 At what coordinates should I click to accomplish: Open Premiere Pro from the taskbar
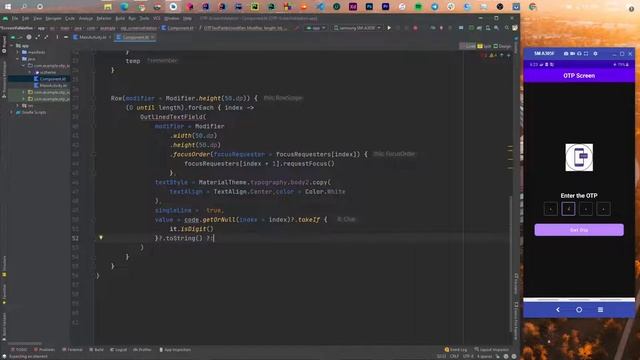point(386,7)
